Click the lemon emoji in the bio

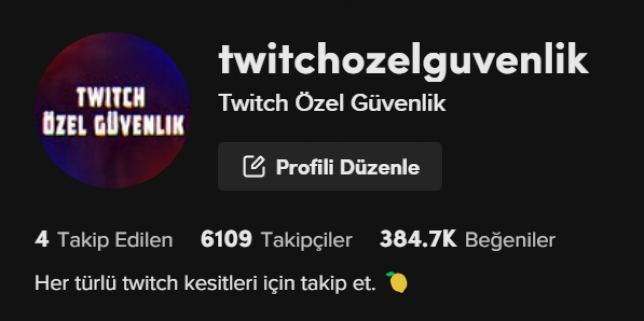click(x=398, y=283)
